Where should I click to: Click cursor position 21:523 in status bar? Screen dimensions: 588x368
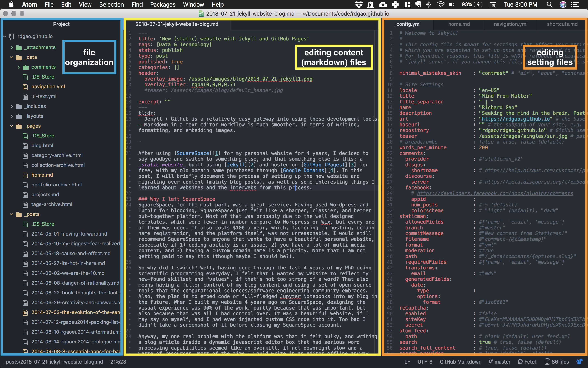click(118, 362)
